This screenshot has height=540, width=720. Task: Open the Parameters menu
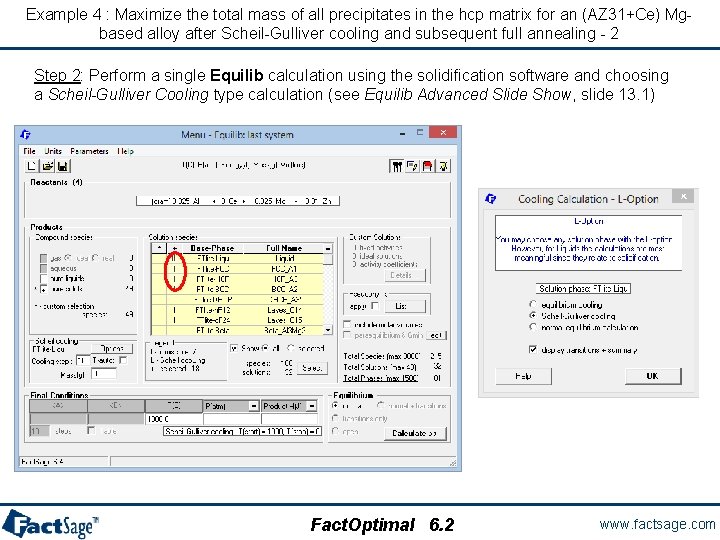[x=89, y=151]
